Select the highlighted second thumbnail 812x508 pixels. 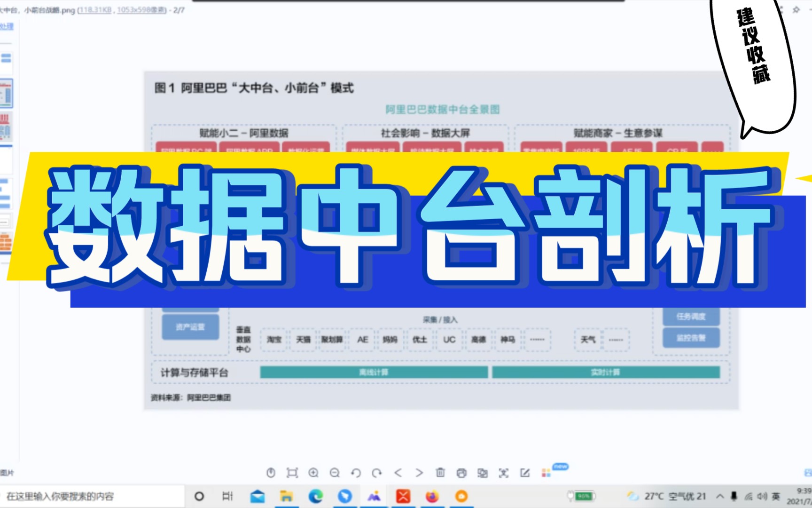pyautogui.click(x=7, y=93)
